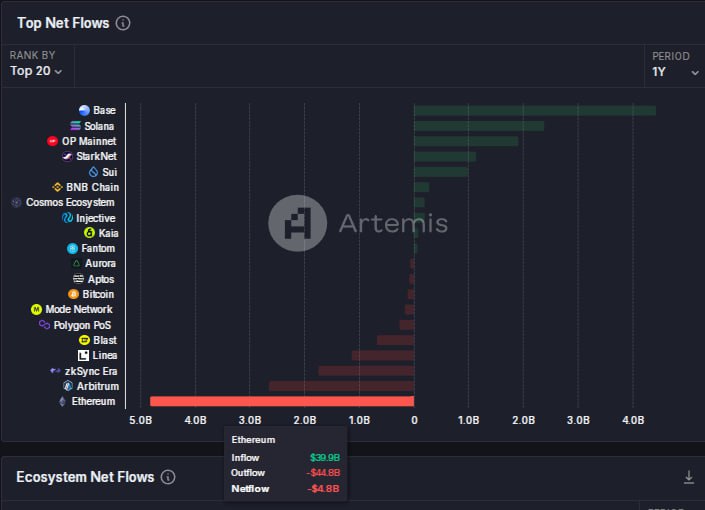The height and width of the screenshot is (510, 705).
Task: Click the Injective axis label
Action: [x=96, y=218]
